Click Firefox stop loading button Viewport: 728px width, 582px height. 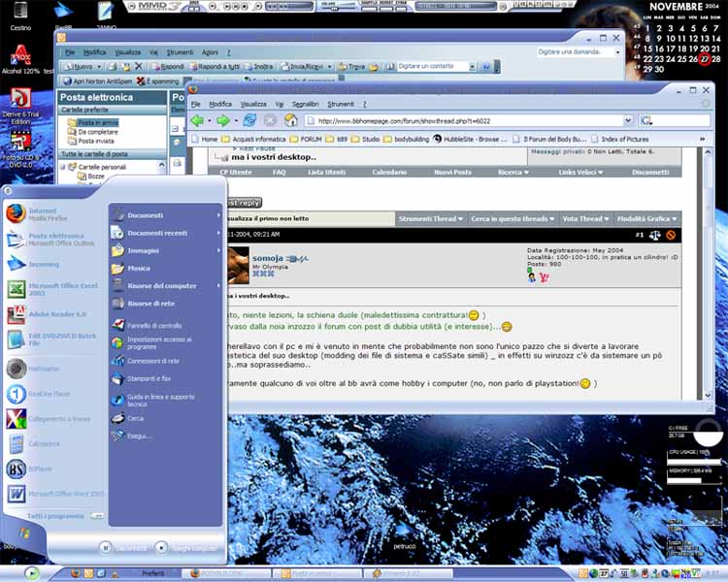click(270, 120)
